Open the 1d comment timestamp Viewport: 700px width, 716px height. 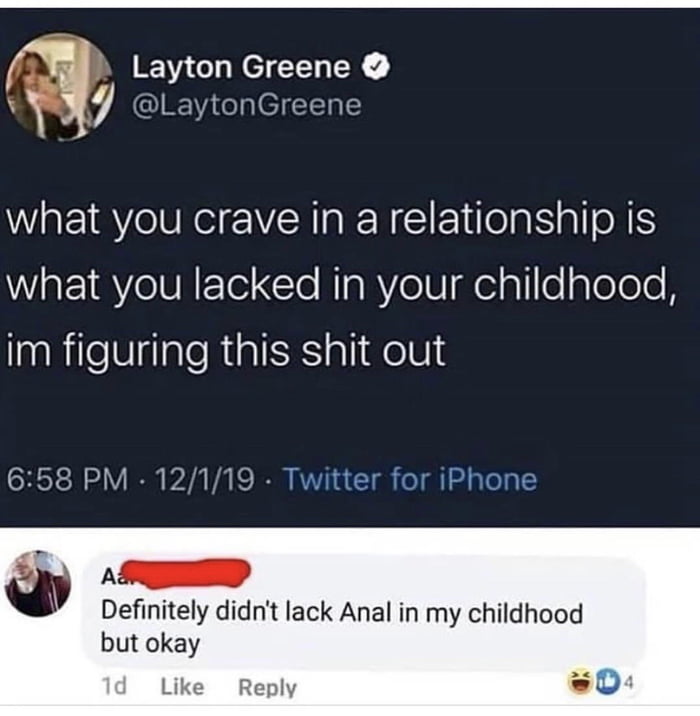(114, 686)
